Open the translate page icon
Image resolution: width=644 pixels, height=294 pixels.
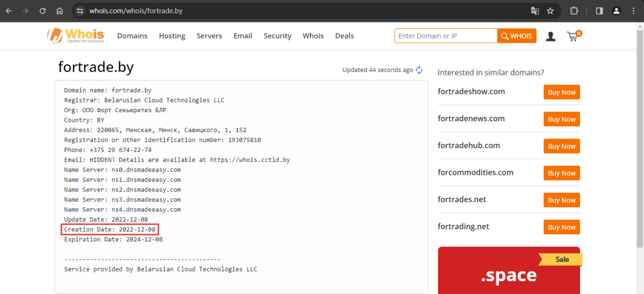[x=535, y=11]
